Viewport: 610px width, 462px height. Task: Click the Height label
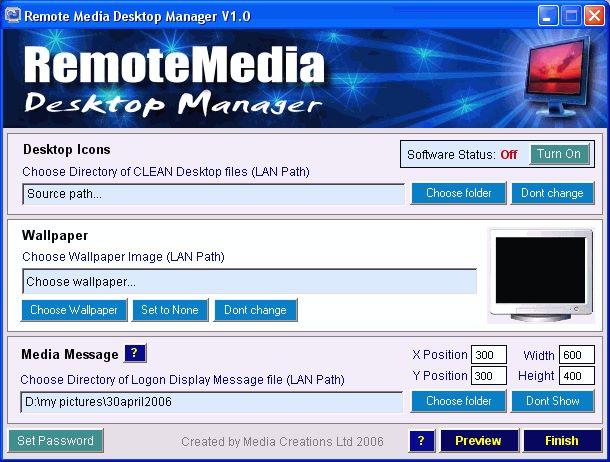[x=536, y=376]
